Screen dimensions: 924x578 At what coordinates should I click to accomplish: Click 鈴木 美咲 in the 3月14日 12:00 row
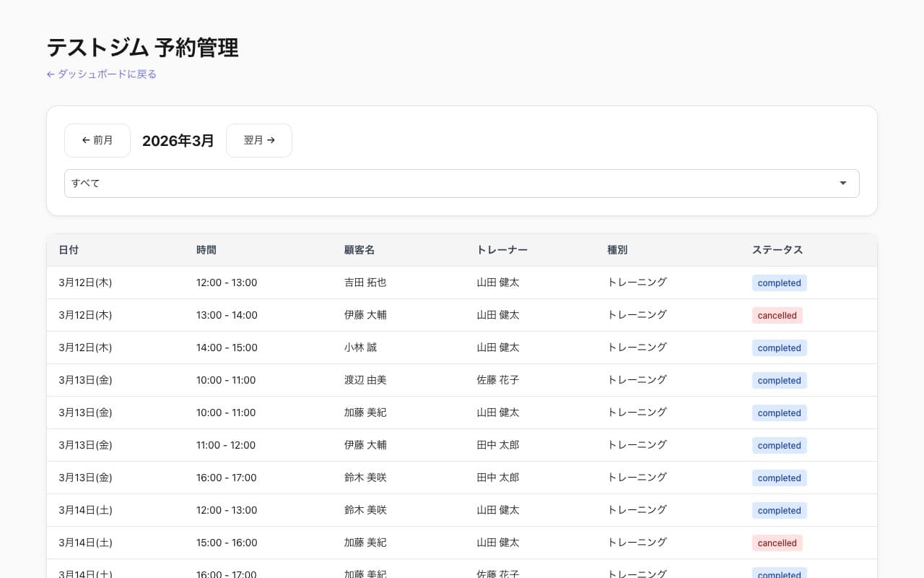[x=365, y=510]
